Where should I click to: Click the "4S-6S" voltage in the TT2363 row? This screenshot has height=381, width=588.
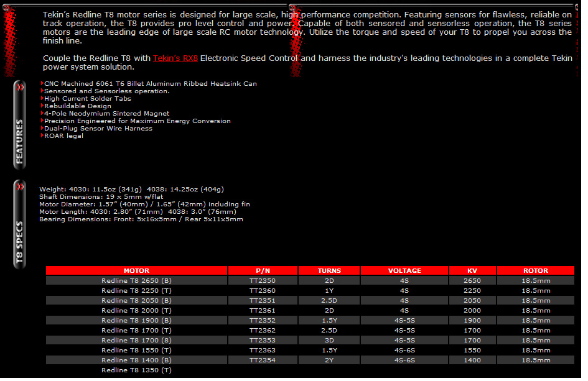404,351
